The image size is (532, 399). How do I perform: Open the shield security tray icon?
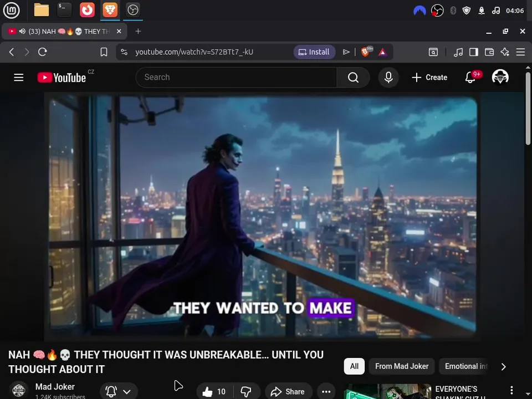[467, 11]
